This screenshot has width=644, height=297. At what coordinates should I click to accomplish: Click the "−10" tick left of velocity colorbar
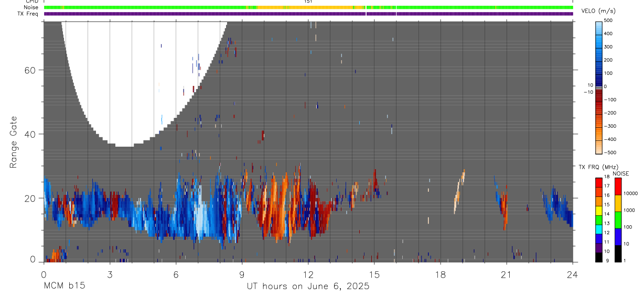pos(589,92)
